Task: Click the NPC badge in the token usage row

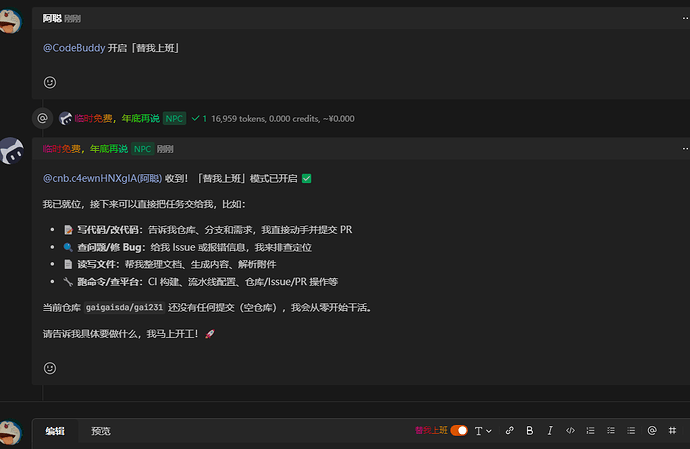Action: [x=174, y=118]
